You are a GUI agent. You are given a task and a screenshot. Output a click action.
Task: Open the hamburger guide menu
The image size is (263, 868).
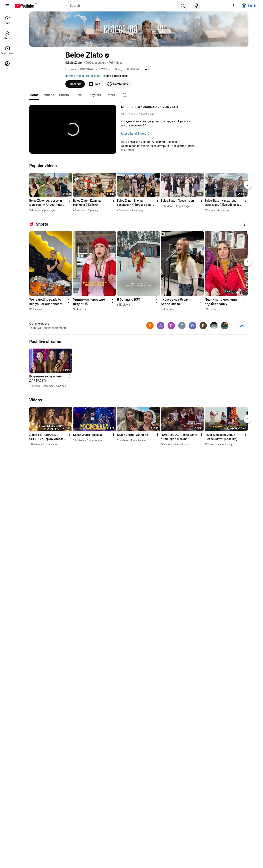7,6
